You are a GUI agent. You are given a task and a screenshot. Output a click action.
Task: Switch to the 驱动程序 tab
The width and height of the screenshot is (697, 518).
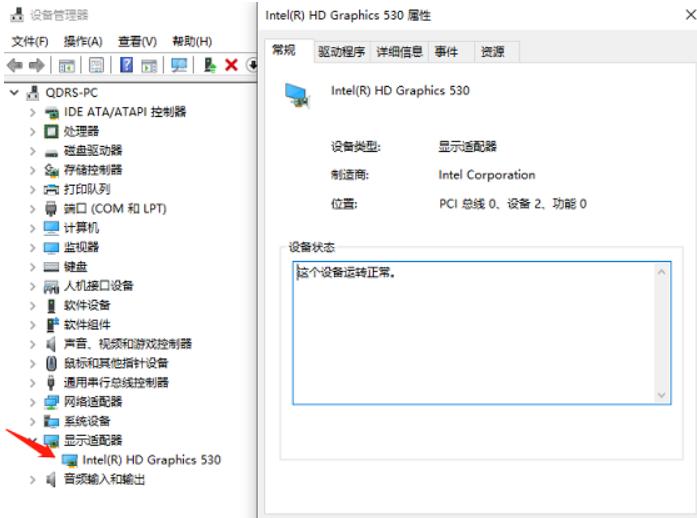coord(341,52)
